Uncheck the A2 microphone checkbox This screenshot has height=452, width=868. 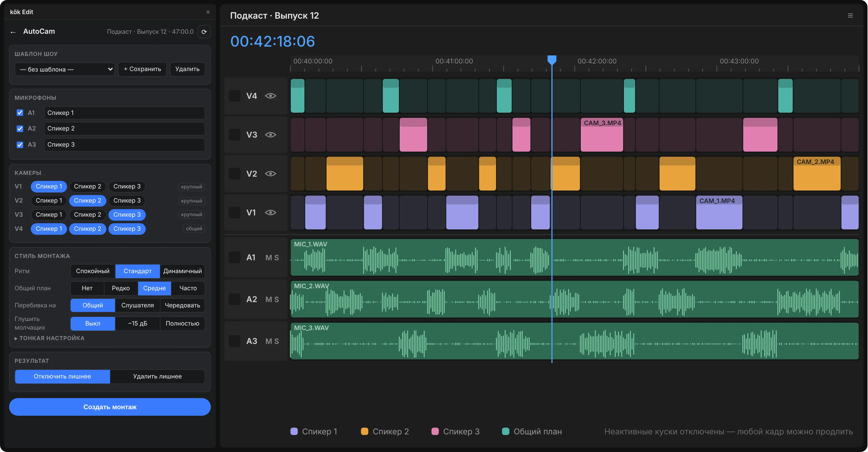tap(20, 128)
